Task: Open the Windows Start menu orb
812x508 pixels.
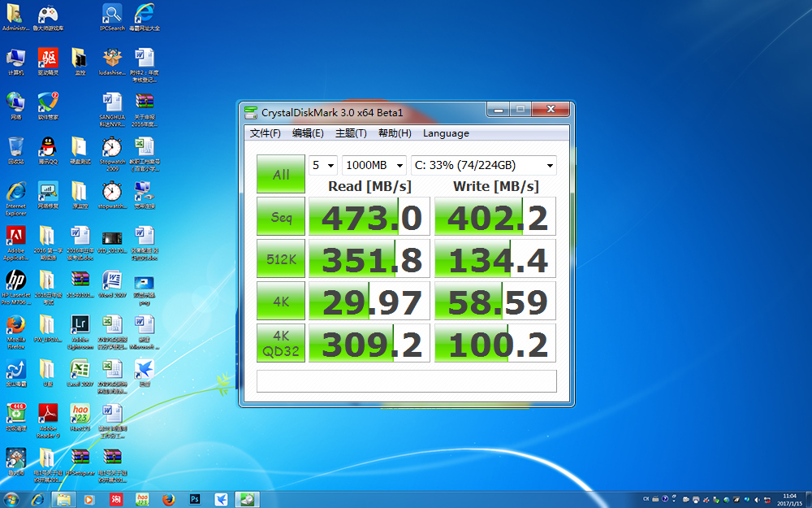Action: click(12, 498)
